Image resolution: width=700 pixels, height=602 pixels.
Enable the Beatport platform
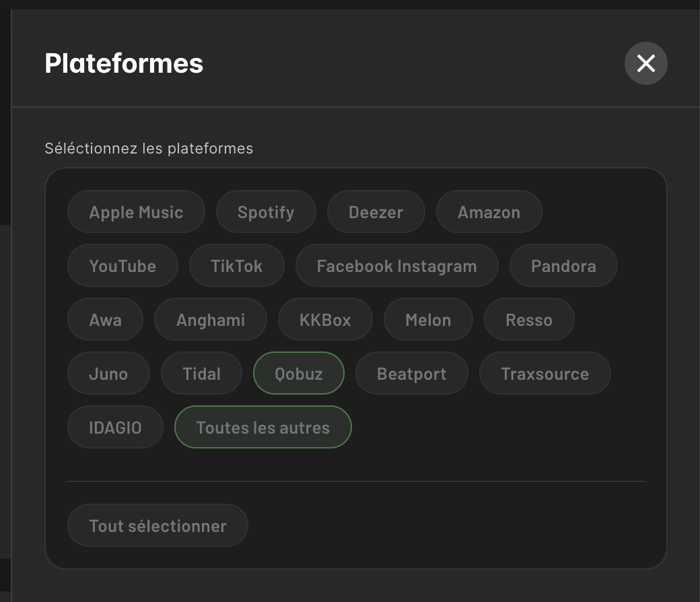click(x=411, y=374)
